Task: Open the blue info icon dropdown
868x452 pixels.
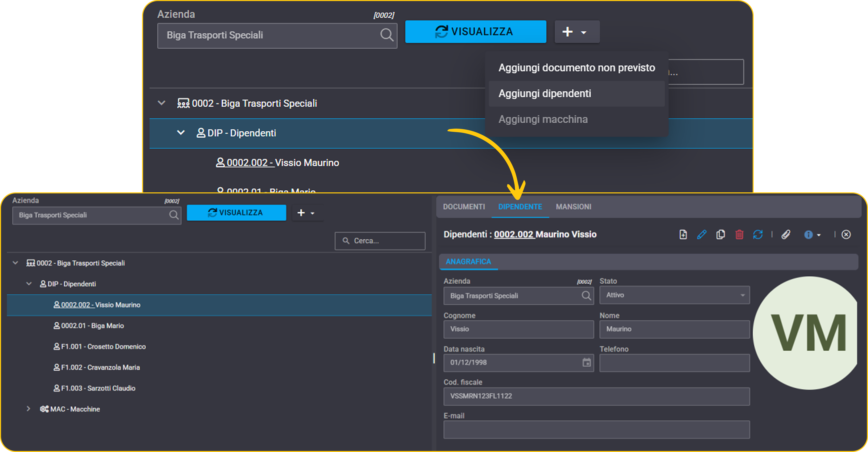Action: coord(812,235)
